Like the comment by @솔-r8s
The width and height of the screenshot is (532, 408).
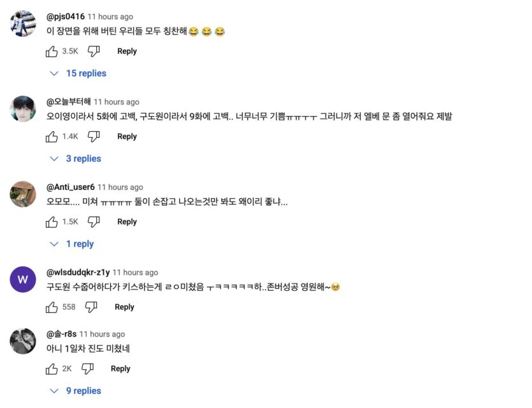click(52, 368)
